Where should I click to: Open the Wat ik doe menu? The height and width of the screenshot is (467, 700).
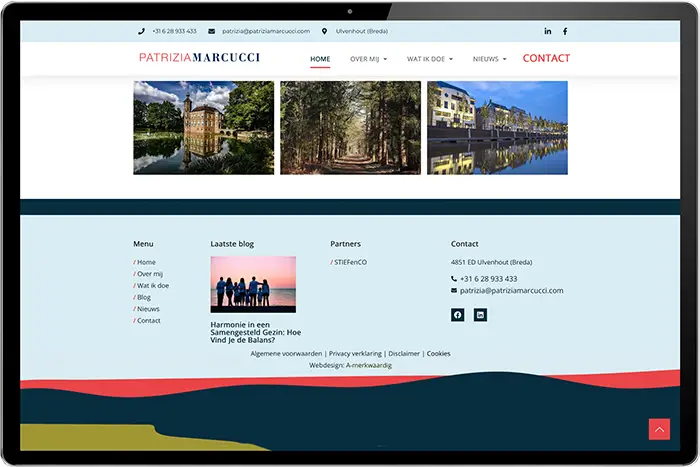tap(426, 59)
